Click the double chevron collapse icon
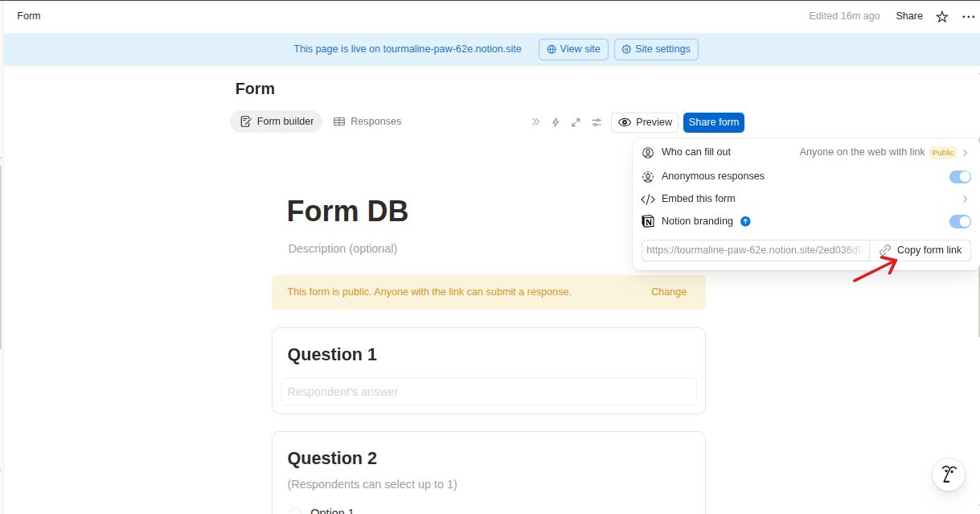This screenshot has height=514, width=980. (x=535, y=122)
